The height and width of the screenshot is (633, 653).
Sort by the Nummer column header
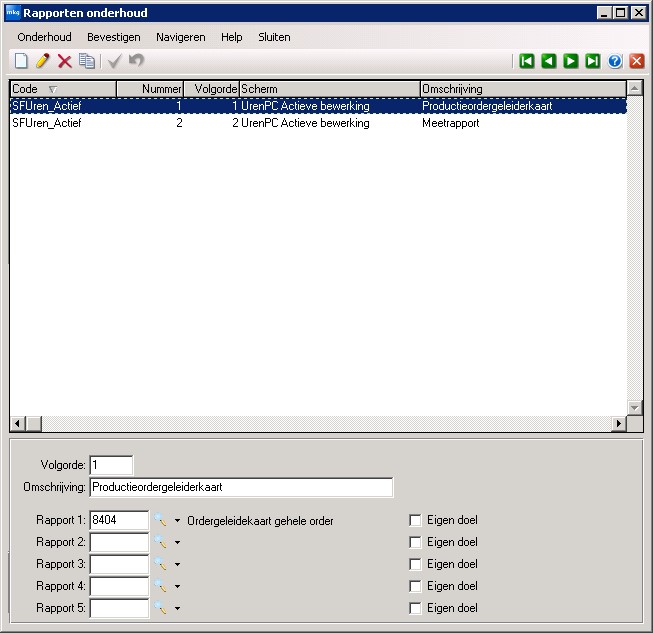click(150, 89)
